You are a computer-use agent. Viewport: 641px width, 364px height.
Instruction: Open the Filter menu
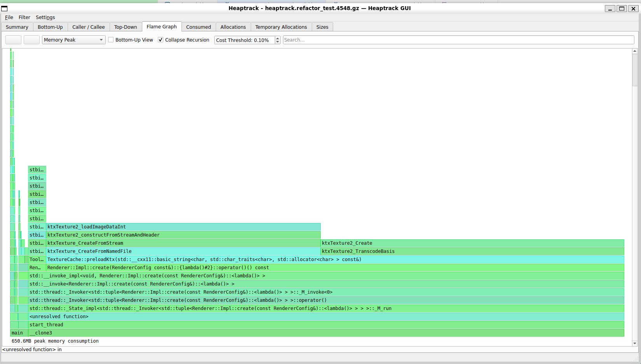[24, 17]
